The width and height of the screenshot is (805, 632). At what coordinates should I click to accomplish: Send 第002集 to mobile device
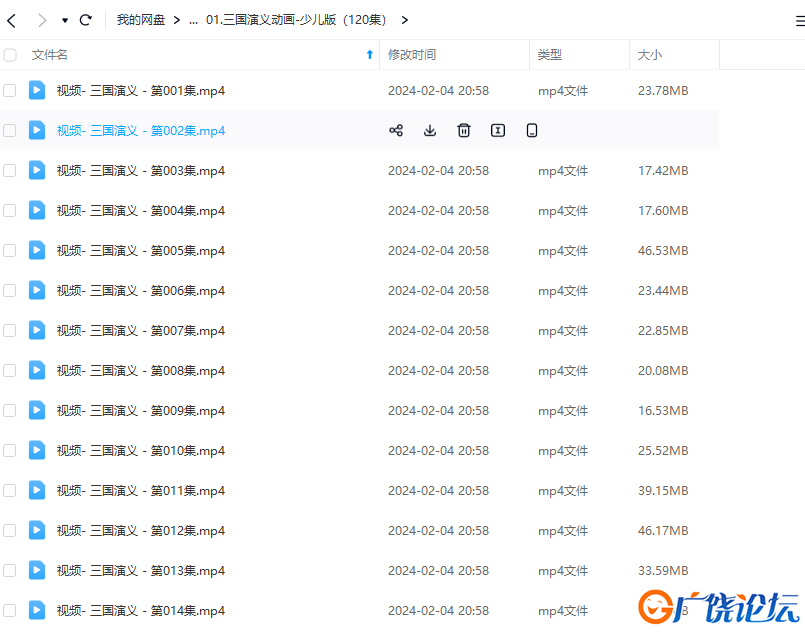click(x=532, y=130)
